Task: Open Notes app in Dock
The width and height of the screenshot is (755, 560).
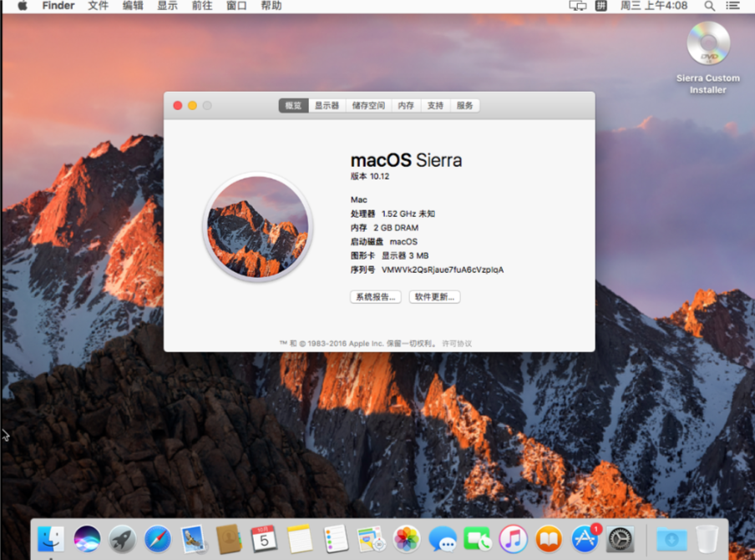Action: click(x=300, y=539)
